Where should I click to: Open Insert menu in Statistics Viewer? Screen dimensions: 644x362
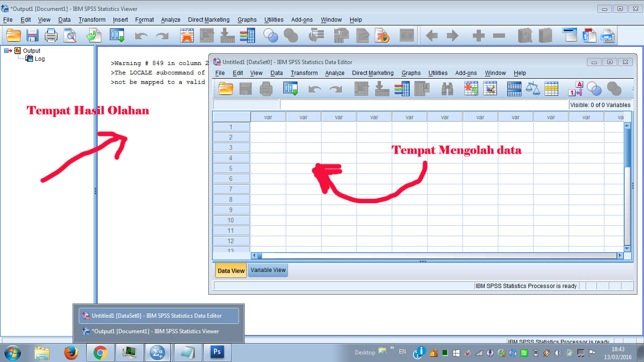pyautogui.click(x=120, y=20)
